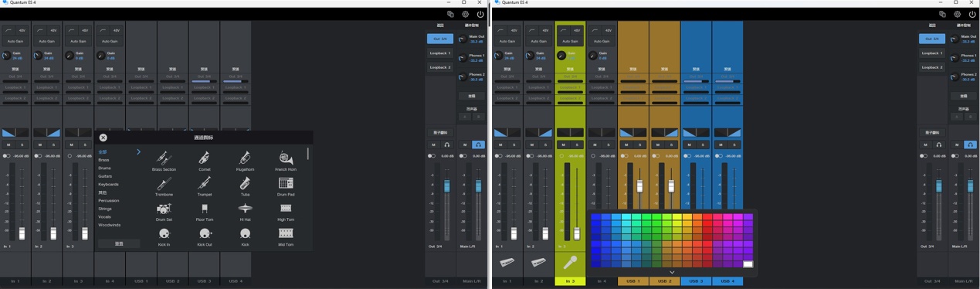Click the In 1 Gain knob, left window
The width and height of the screenshot is (980, 289).
[x=7, y=56]
